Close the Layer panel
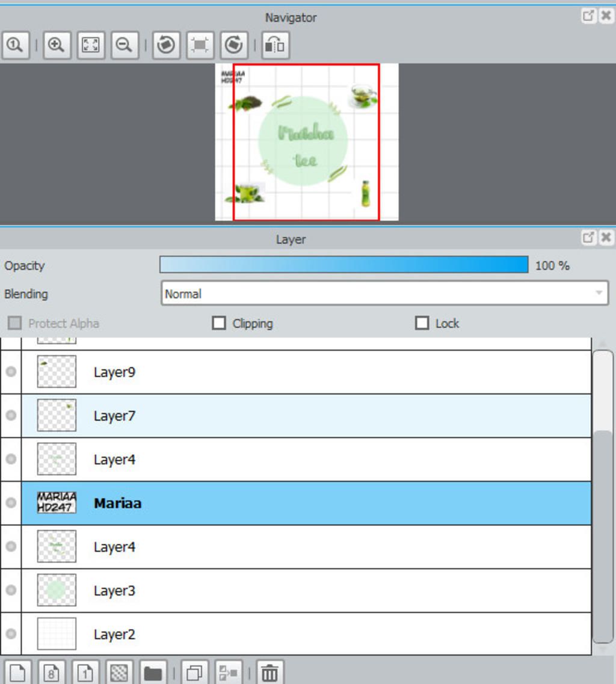 coord(606,237)
